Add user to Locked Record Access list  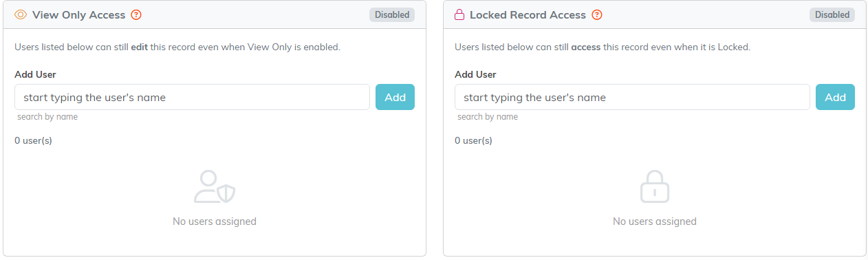click(x=835, y=97)
